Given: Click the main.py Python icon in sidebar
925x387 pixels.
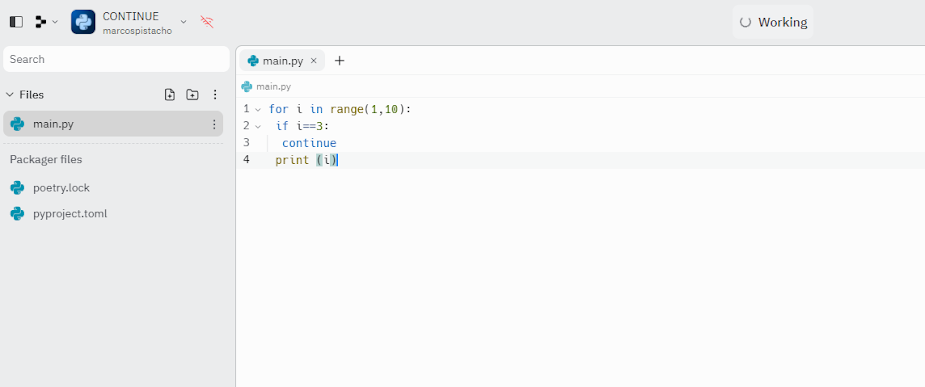Looking at the screenshot, I should (x=17, y=124).
